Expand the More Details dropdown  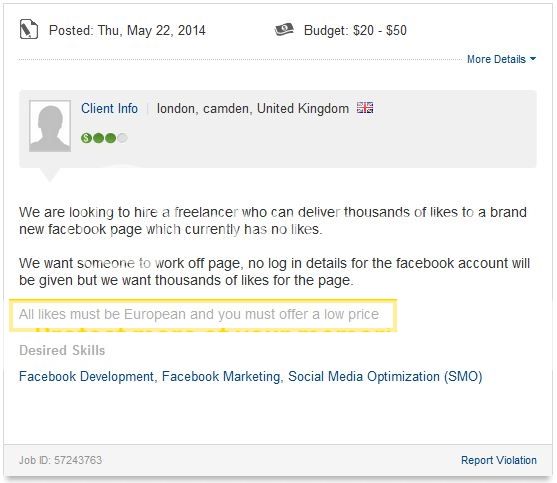(x=501, y=59)
